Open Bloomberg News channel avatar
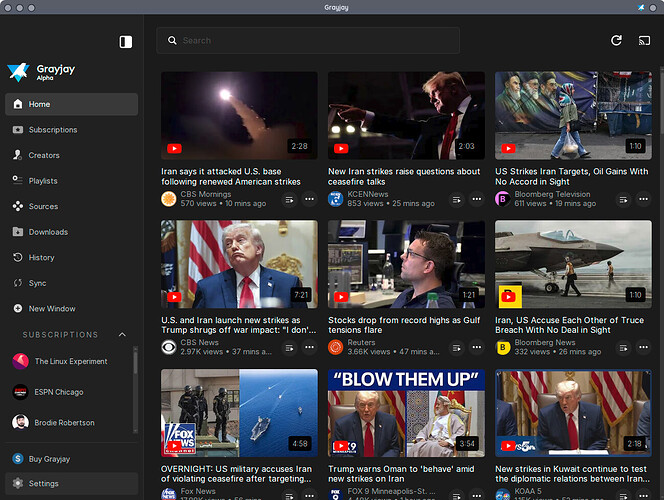Screen dimensions: 664x500 point(503,347)
